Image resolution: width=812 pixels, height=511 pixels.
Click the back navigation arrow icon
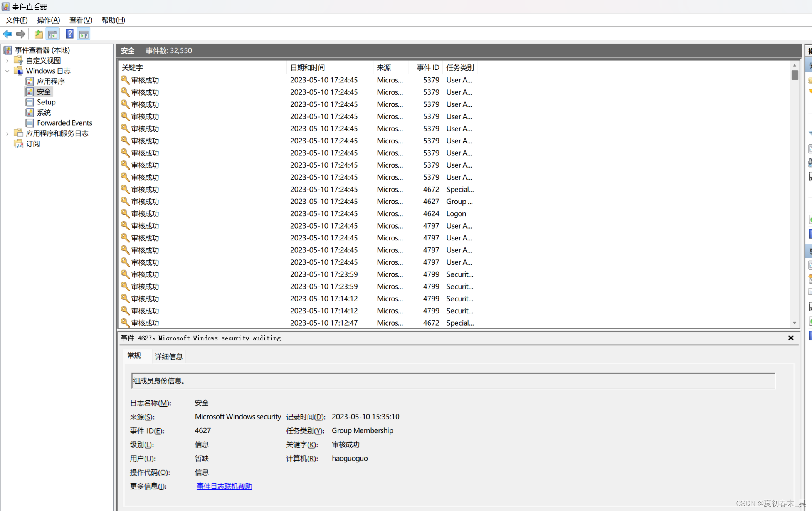click(8, 34)
